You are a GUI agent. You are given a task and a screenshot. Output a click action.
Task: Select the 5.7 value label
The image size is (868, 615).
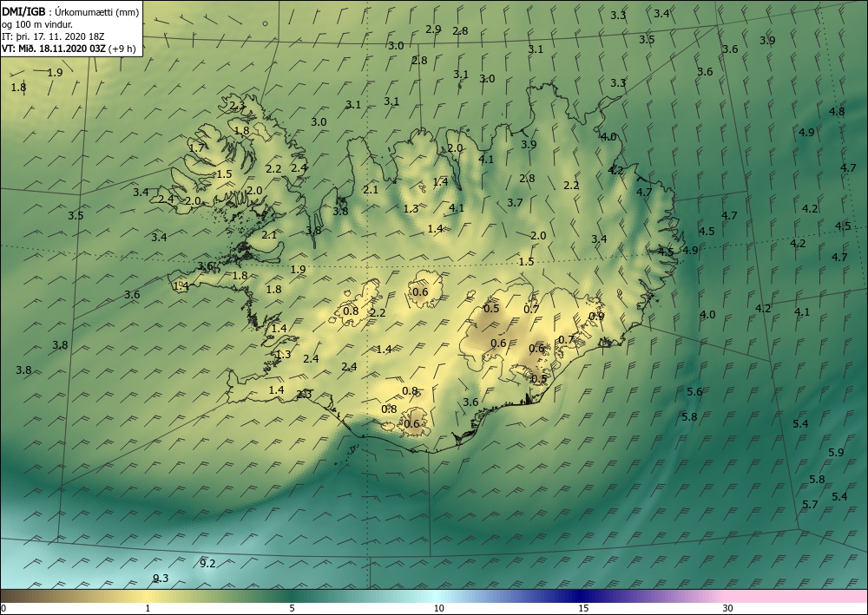click(810, 504)
